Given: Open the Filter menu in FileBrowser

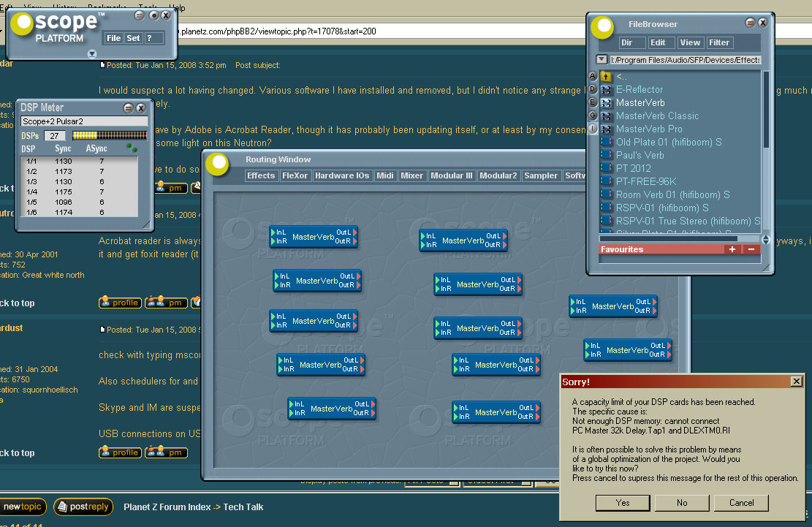Looking at the screenshot, I should pyautogui.click(x=718, y=42).
